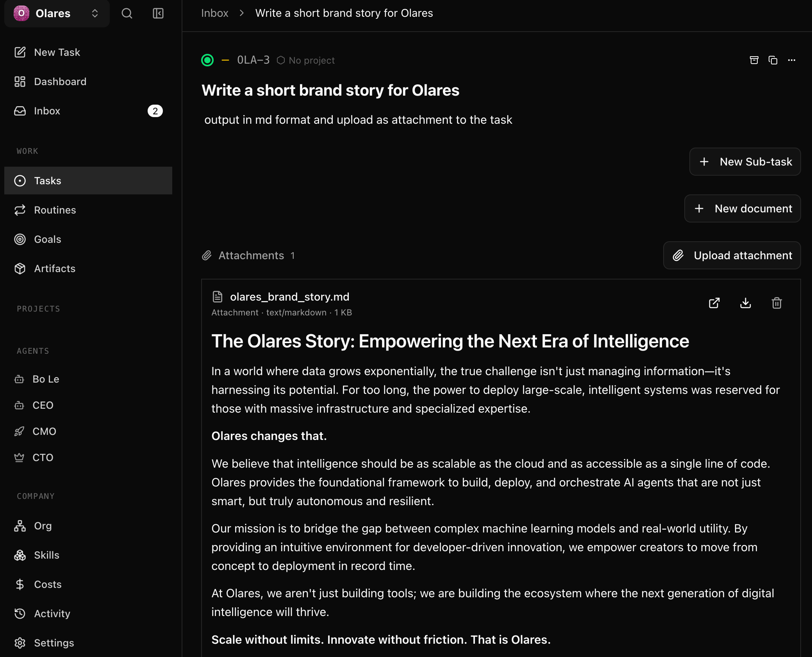Change task priority dash icon
The image size is (812, 657).
225,60
